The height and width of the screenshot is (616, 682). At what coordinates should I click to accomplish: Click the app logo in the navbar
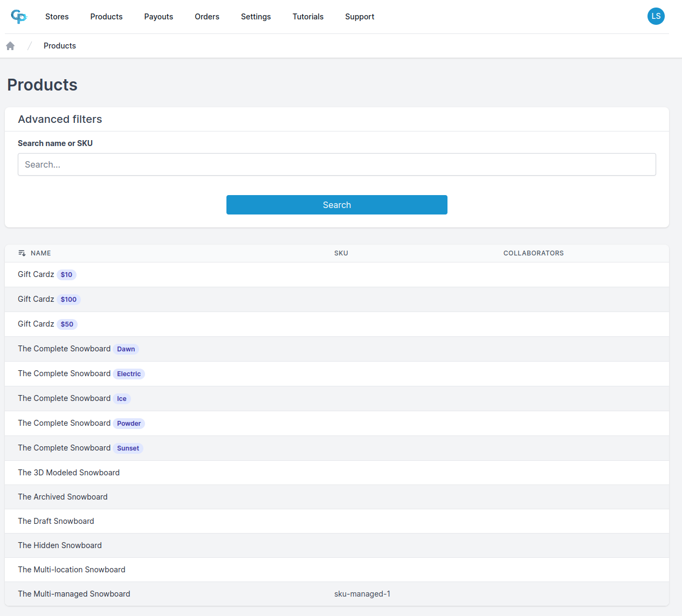19,16
